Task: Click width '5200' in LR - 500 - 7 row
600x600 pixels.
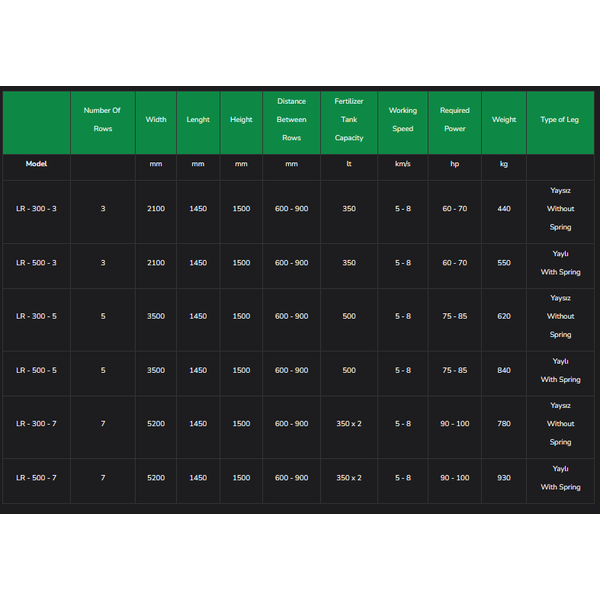Action: (156, 478)
